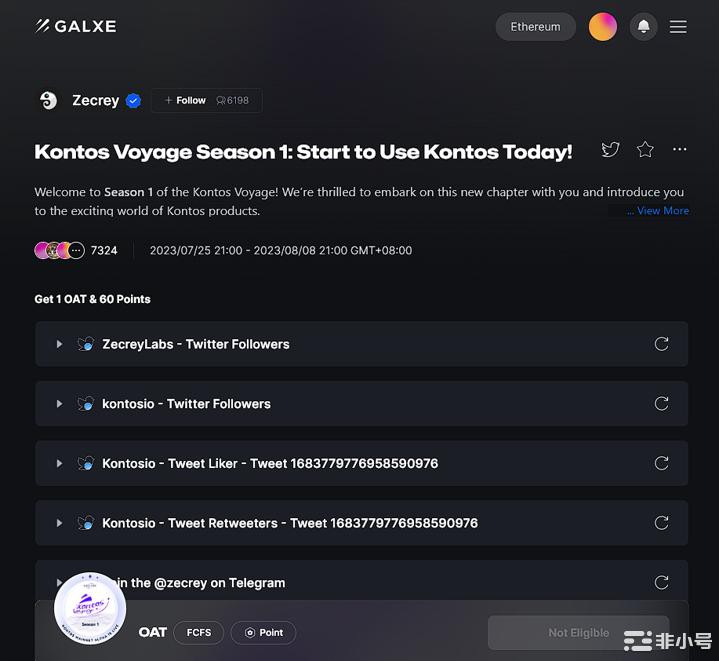Open the Ethereum network selector

click(x=536, y=27)
